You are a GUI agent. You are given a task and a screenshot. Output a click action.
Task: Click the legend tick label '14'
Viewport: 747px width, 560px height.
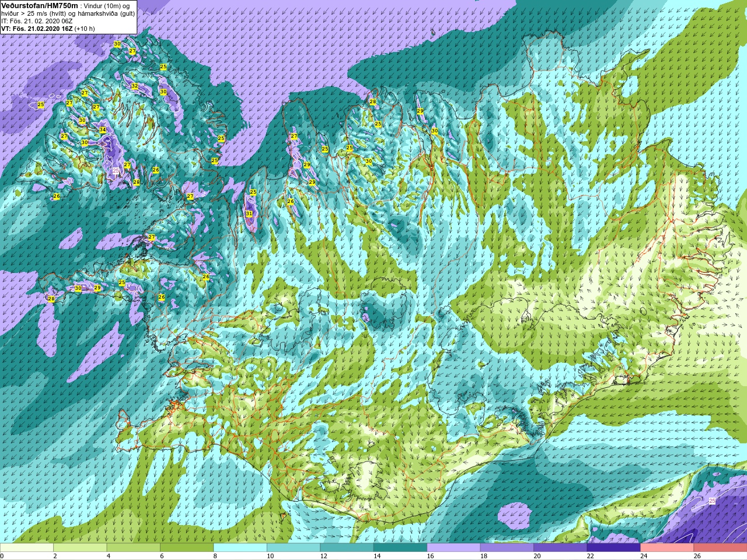[377, 556]
